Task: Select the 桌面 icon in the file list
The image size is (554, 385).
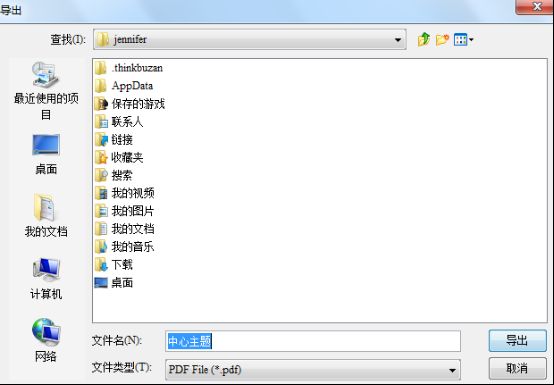Action: click(101, 283)
